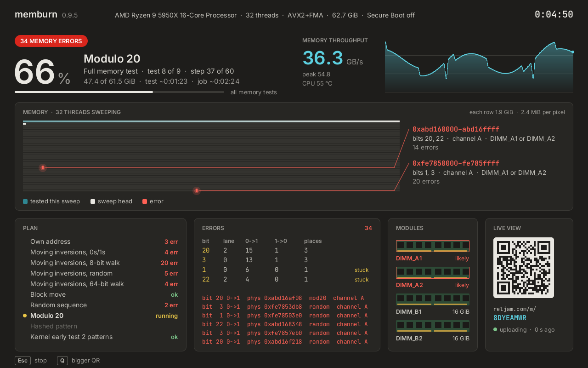Select "Moving inversions, random" plan row
The height and width of the screenshot is (368, 588).
[100, 273]
